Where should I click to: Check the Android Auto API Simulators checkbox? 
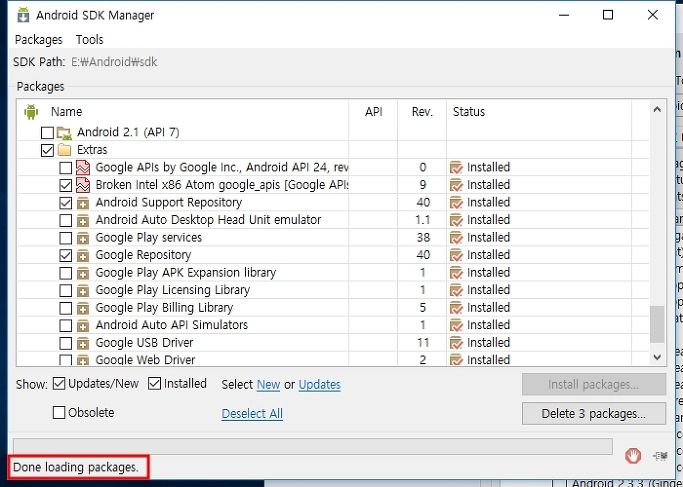click(x=65, y=325)
